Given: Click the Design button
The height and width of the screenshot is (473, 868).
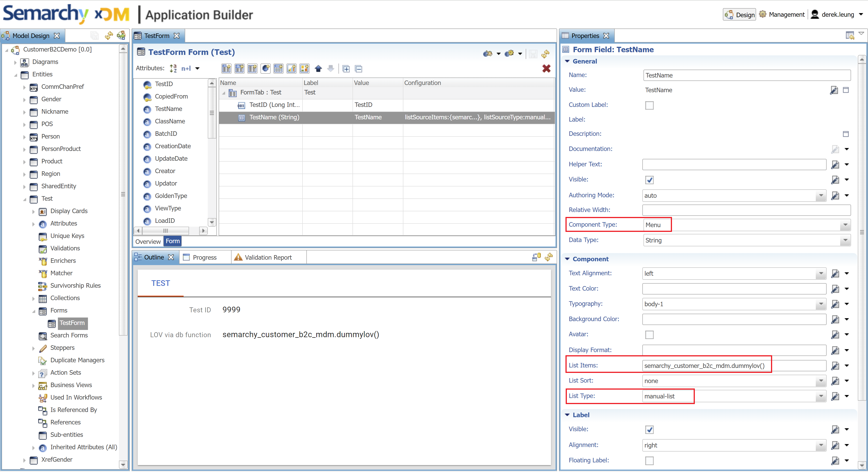Looking at the screenshot, I should (x=739, y=14).
